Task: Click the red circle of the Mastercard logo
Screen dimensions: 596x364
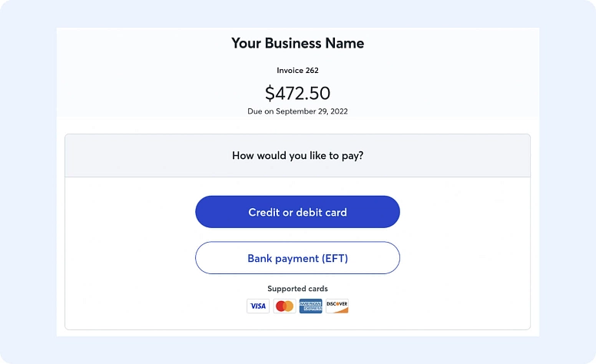Action: coord(281,306)
